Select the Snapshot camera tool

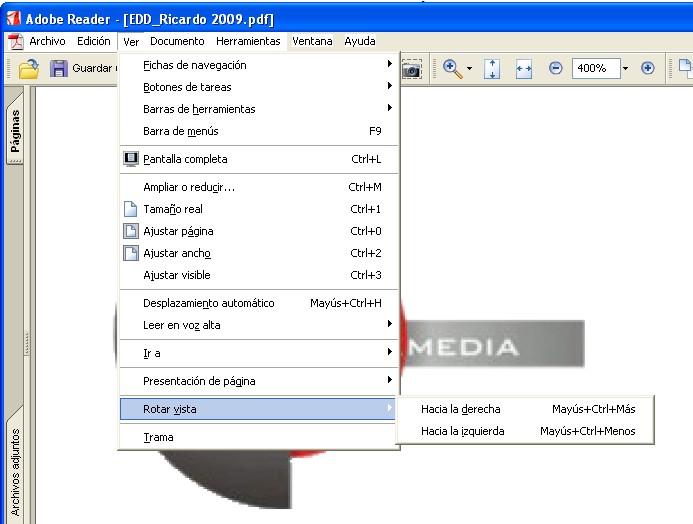click(x=411, y=69)
